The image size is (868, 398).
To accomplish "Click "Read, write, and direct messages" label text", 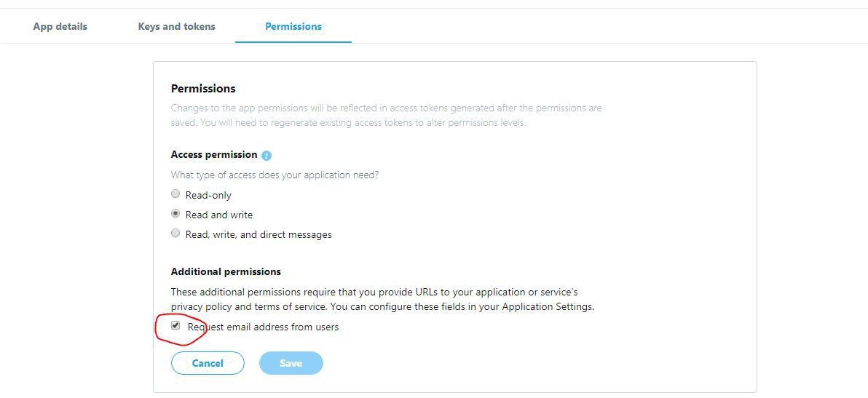I will 259,234.
